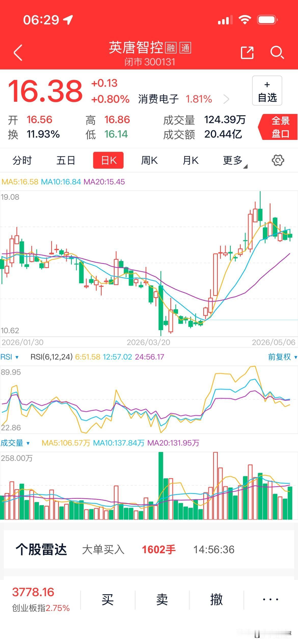Tap the 撤 cancel order button

216,600
